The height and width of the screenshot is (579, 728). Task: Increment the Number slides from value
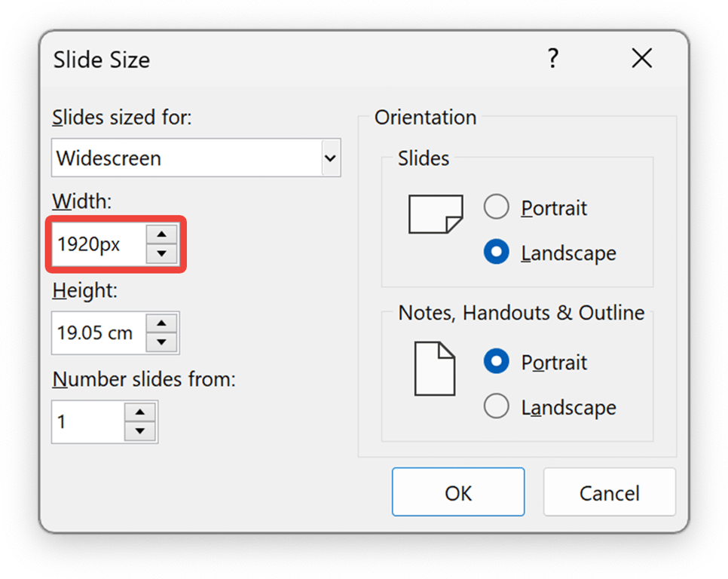[x=139, y=412]
